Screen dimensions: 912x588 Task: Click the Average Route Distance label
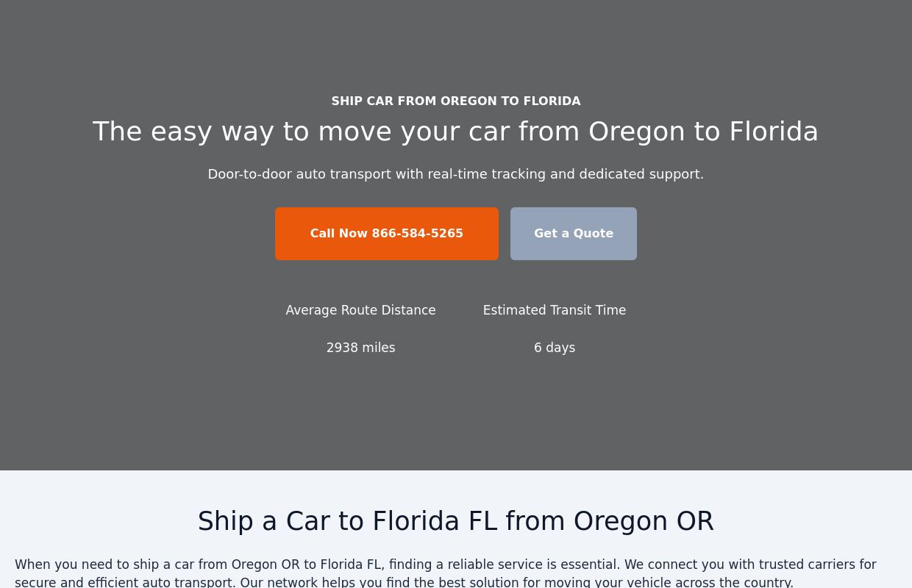(360, 309)
